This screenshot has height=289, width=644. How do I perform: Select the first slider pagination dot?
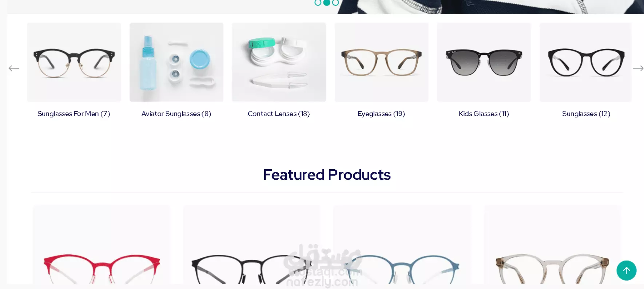tap(318, 3)
